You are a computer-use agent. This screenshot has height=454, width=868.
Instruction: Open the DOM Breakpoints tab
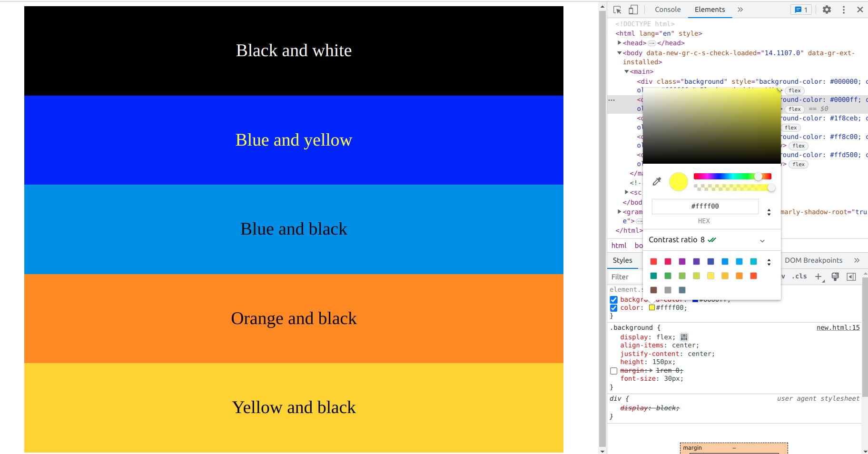[813, 260]
